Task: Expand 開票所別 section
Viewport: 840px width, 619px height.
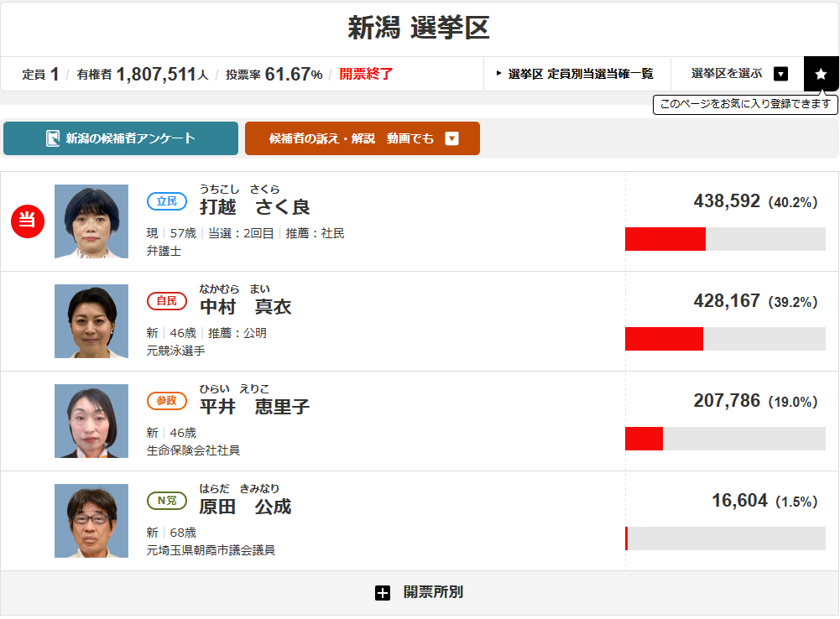Action: 420,592
